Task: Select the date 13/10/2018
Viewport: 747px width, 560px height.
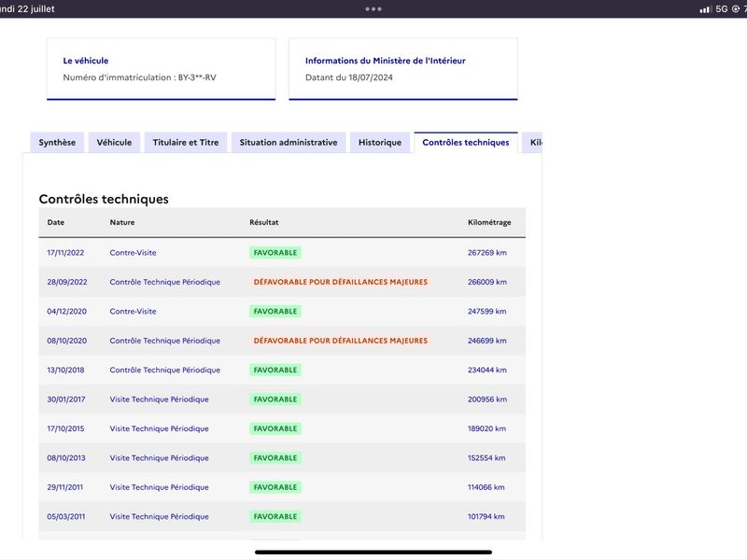Action: point(65,370)
